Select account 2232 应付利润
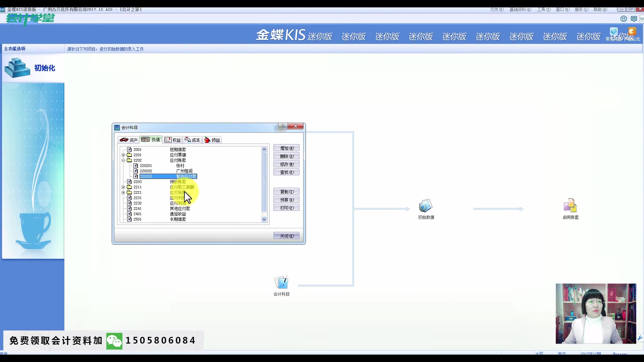Screen dimensions: 644x362 click(x=160, y=203)
